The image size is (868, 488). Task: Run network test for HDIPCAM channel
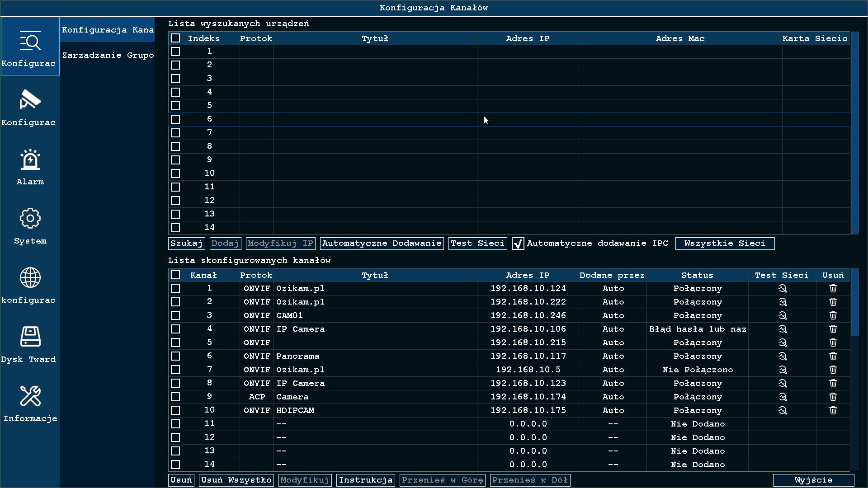tap(783, 410)
